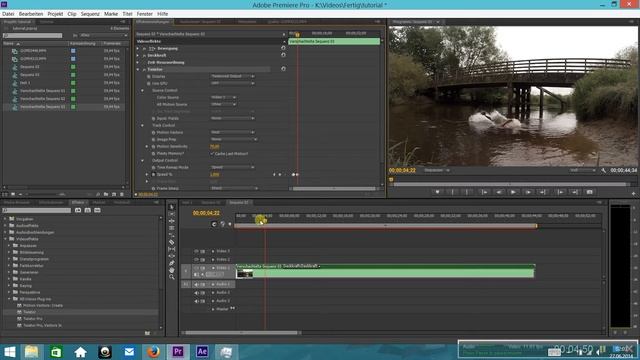
Task: Click the first accelerated effects filter icon
Action: pos(78,210)
